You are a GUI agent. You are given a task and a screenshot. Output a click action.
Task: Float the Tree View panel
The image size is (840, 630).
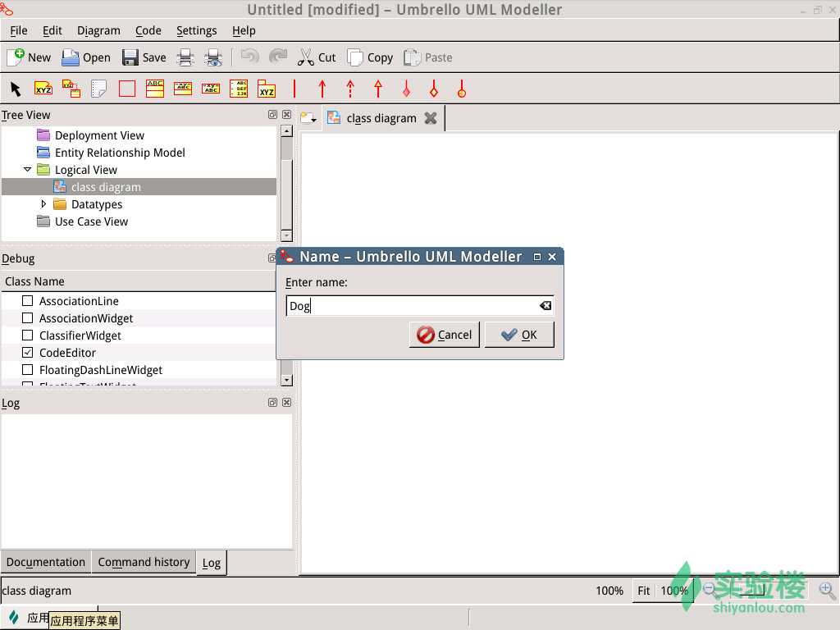coord(272,115)
